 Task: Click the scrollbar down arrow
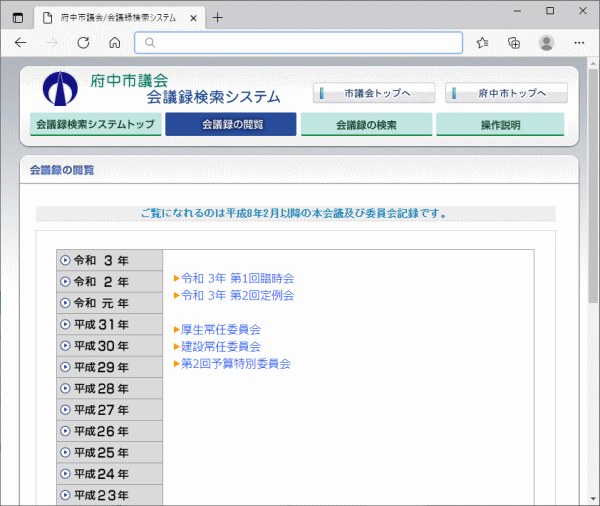coord(593,499)
